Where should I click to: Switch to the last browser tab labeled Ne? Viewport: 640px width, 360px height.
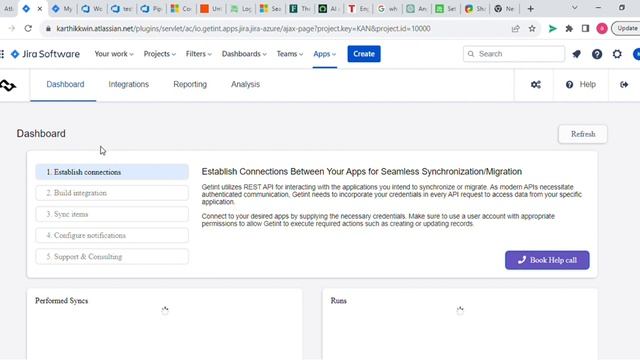pos(504,9)
